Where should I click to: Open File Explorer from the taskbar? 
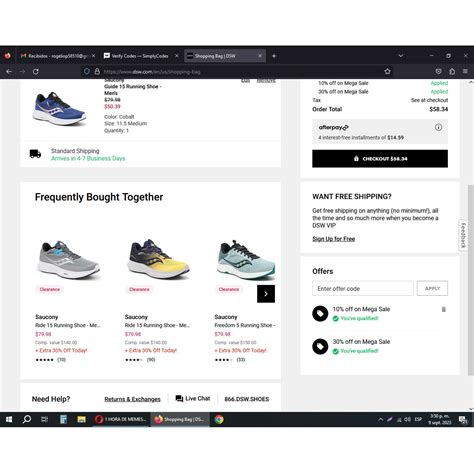tap(81, 419)
